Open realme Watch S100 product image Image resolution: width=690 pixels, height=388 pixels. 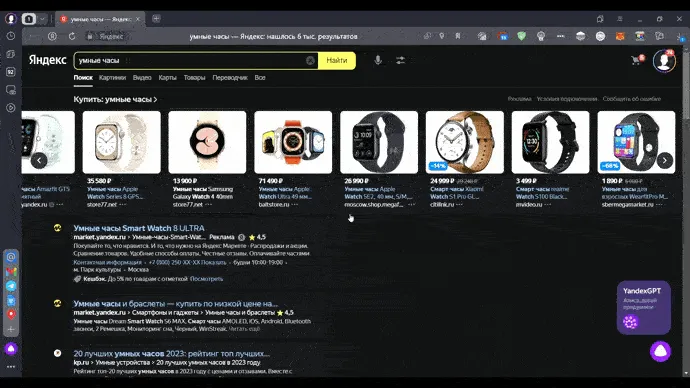pos(551,142)
